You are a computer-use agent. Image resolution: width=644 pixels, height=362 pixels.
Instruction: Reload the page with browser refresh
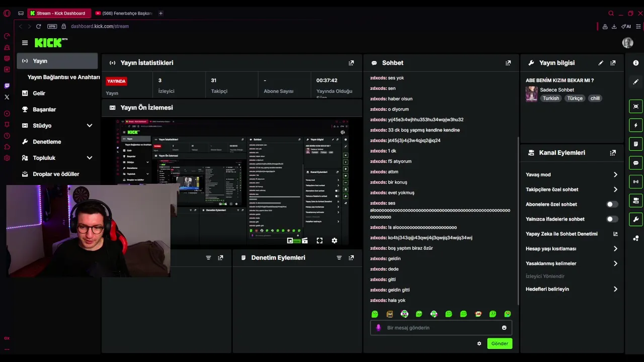coord(38,26)
